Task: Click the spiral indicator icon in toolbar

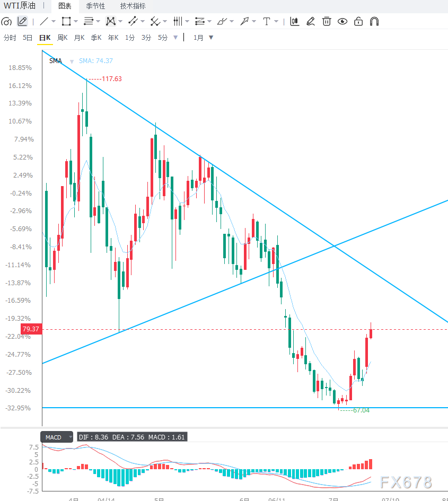Action: [6, 21]
